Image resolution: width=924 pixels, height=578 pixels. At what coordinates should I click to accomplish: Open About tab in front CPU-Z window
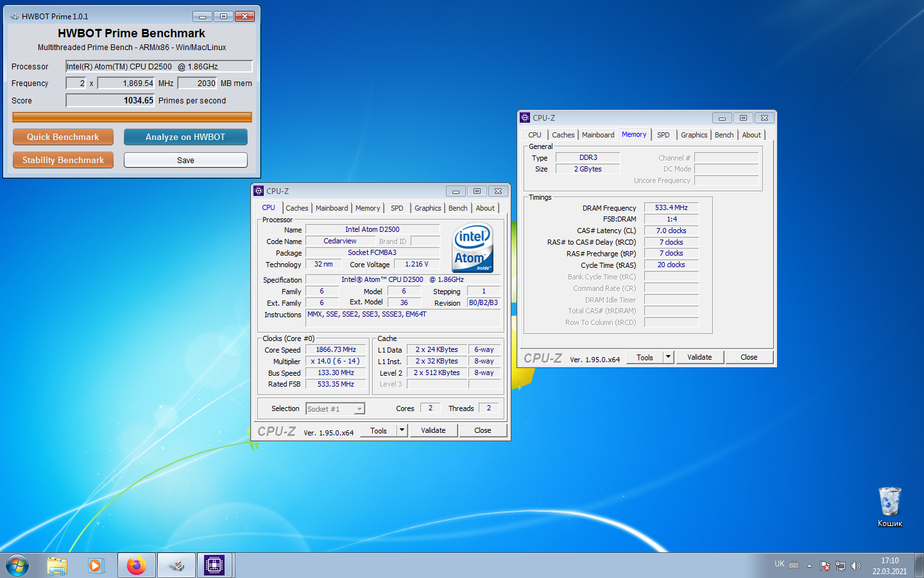[485, 208]
